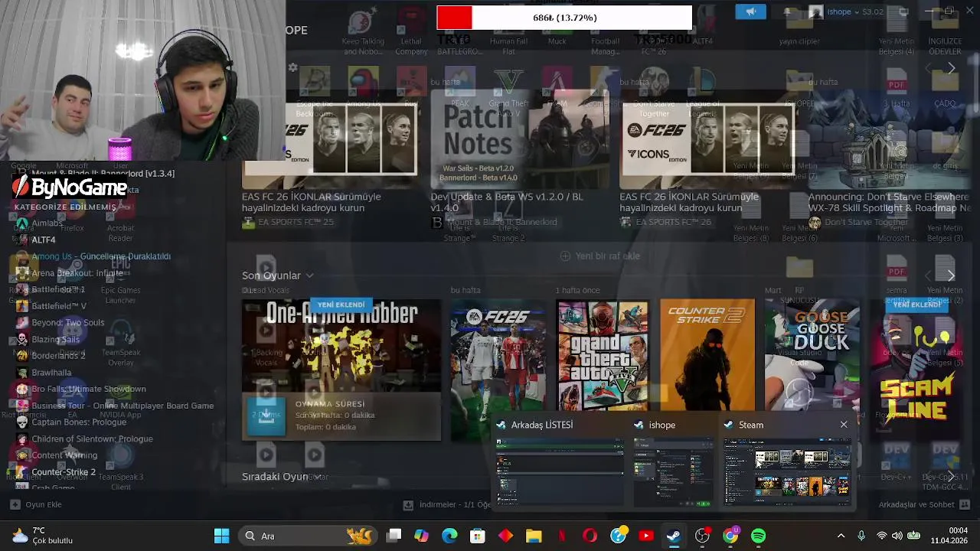Go to the next Son Oyunlar shelf page
Screen dimensions: 980x551
click(x=951, y=275)
